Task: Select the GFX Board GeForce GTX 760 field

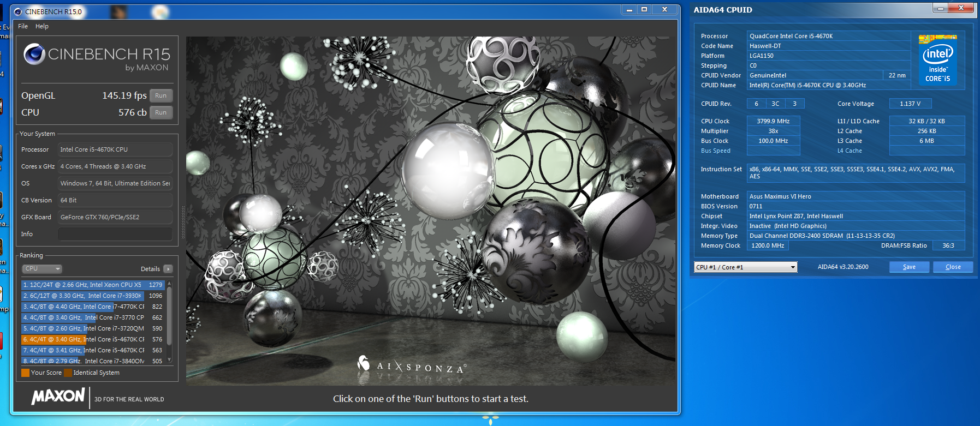Action: tap(115, 217)
